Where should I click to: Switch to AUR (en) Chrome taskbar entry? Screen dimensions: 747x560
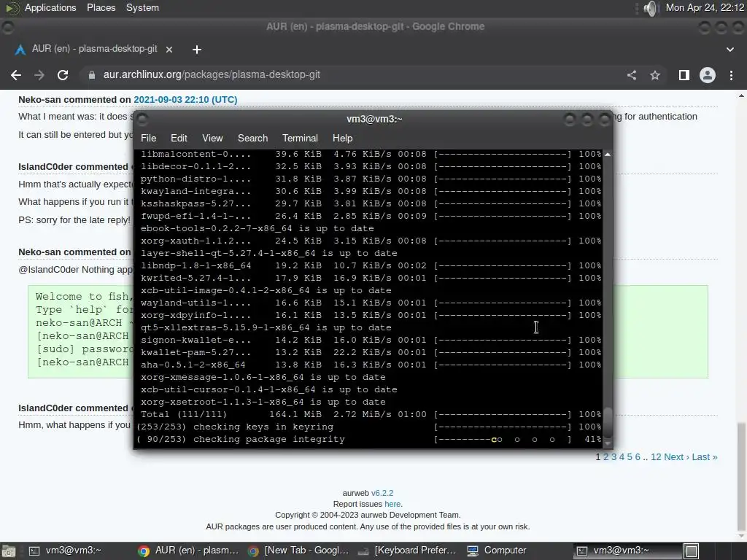(188, 551)
